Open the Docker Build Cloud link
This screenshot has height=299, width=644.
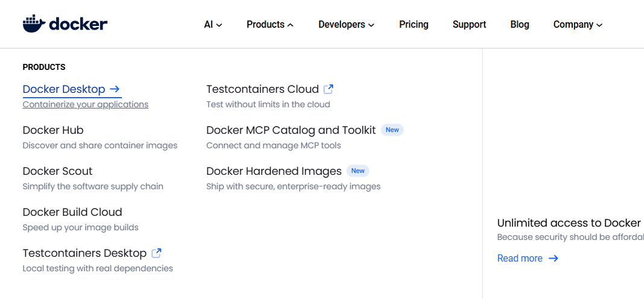click(72, 212)
